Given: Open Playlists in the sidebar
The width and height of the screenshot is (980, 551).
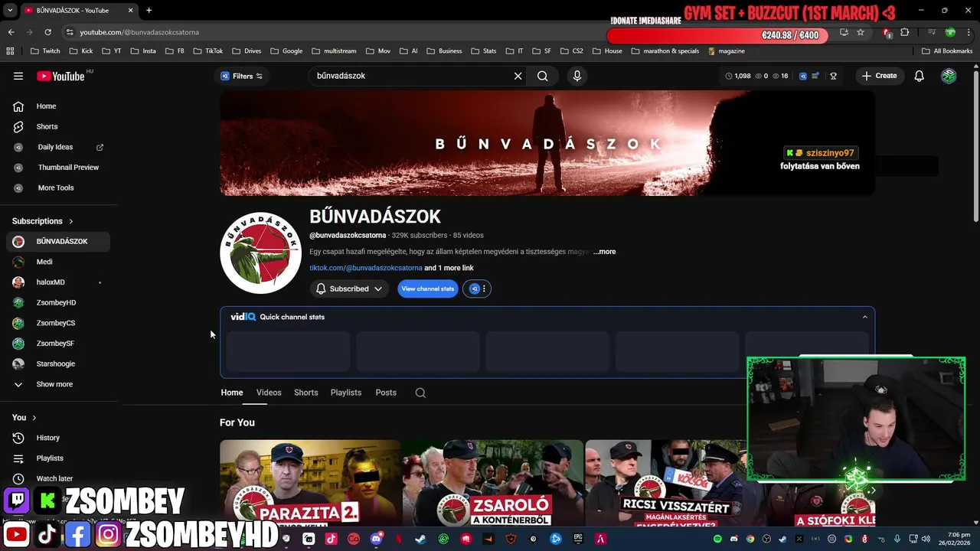Looking at the screenshot, I should coord(57,458).
